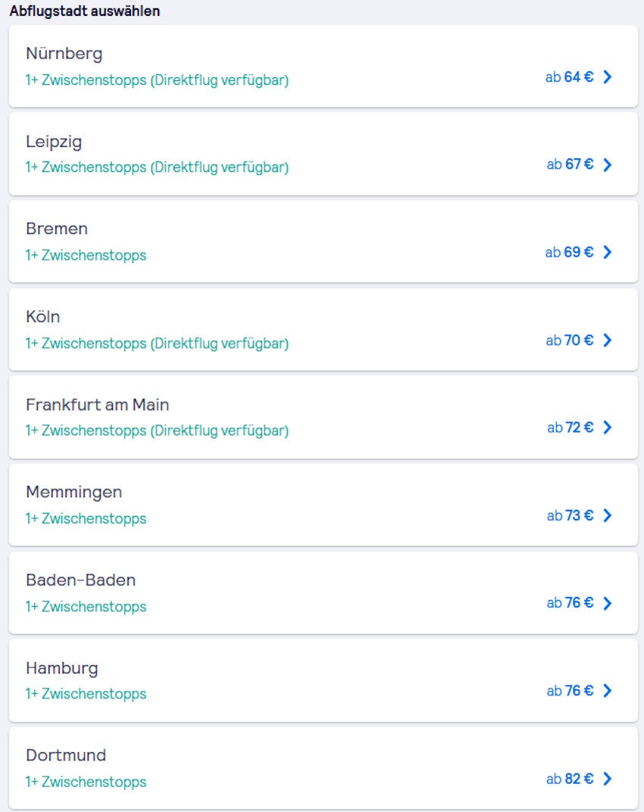The image size is (644, 812).
Task: Choose Frankfurt am Main city name
Action: tap(97, 404)
